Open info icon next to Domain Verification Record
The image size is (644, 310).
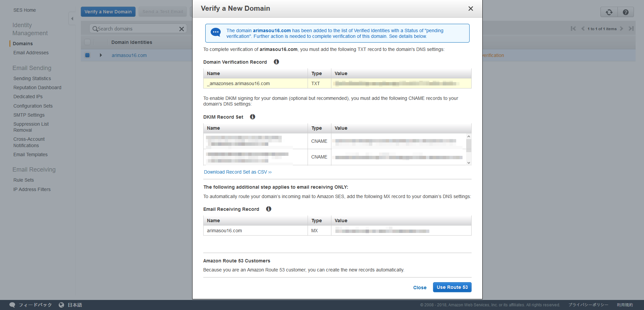[x=276, y=62]
